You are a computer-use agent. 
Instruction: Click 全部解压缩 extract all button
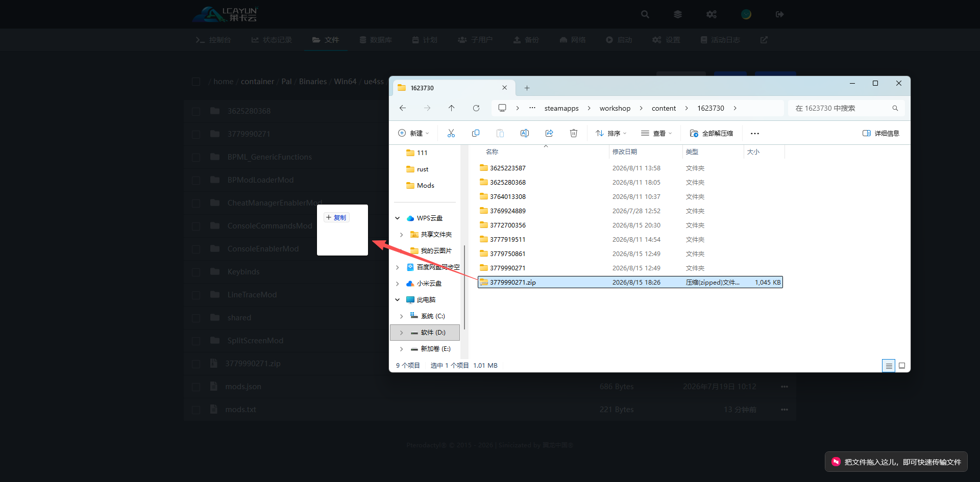coord(712,133)
